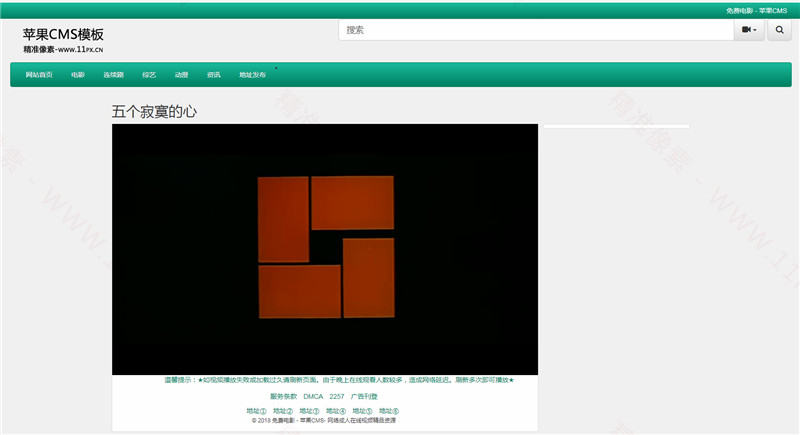The height and width of the screenshot is (435, 800).
Task: Open the 地址④ link
Action: (x=336, y=411)
